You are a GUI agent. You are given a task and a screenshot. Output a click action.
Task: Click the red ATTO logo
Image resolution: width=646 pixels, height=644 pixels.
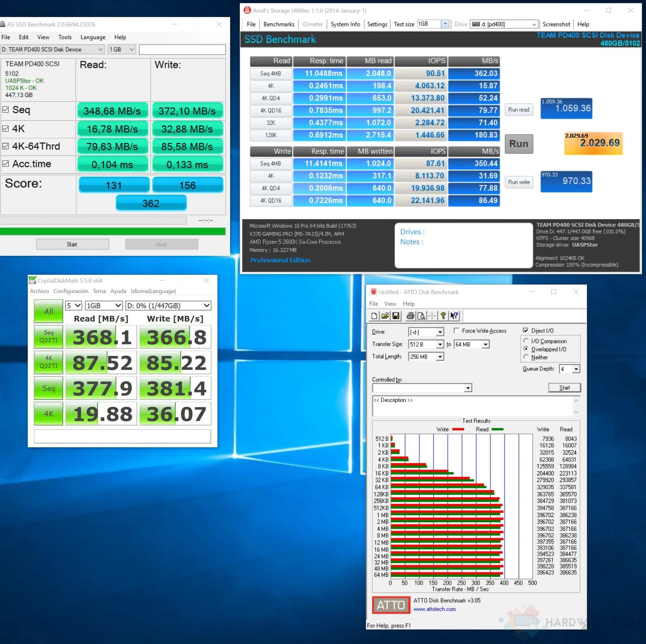(391, 605)
